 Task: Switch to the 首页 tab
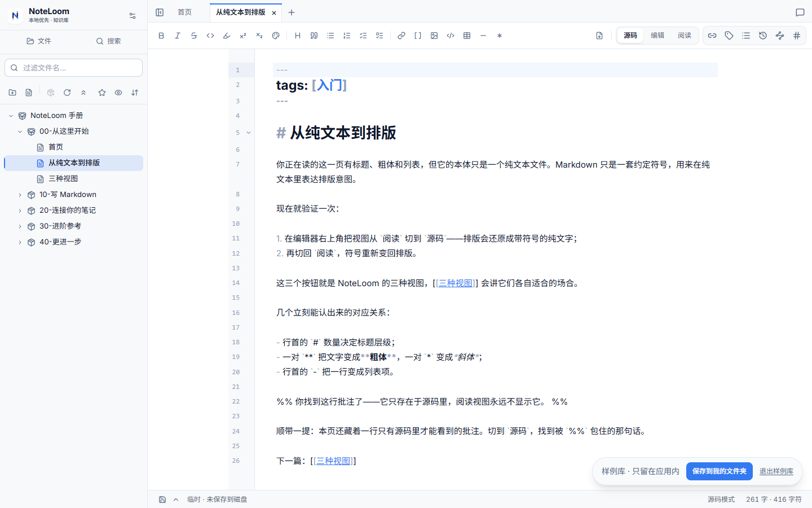[185, 12]
